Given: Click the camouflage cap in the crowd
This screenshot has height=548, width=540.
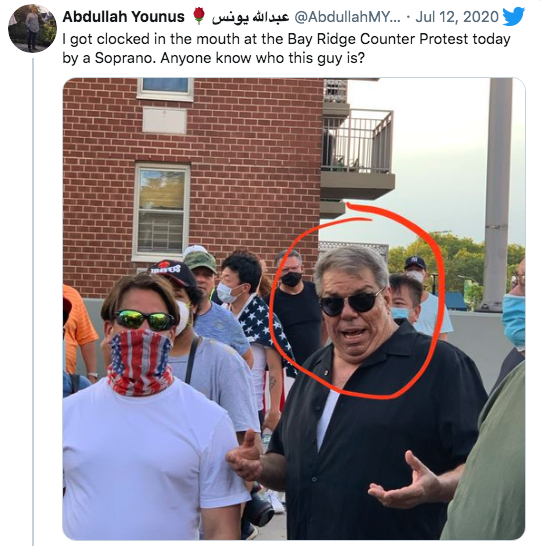Looking at the screenshot, I should (200, 261).
